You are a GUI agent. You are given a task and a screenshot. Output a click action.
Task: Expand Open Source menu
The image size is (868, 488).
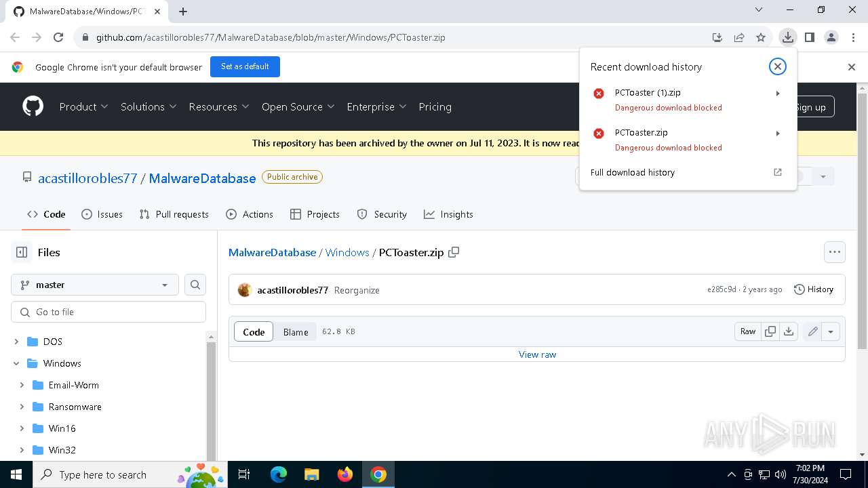click(298, 106)
